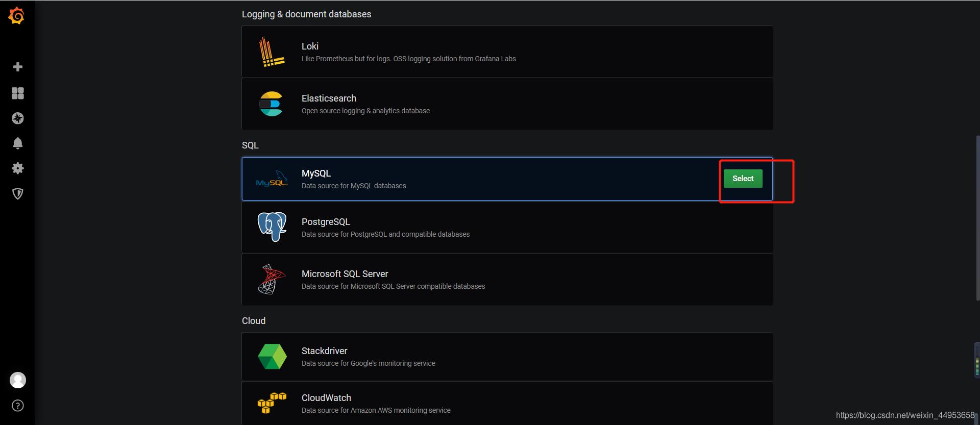This screenshot has width=980, height=425.
Task: Open the user profile avatar
Action: point(17,380)
